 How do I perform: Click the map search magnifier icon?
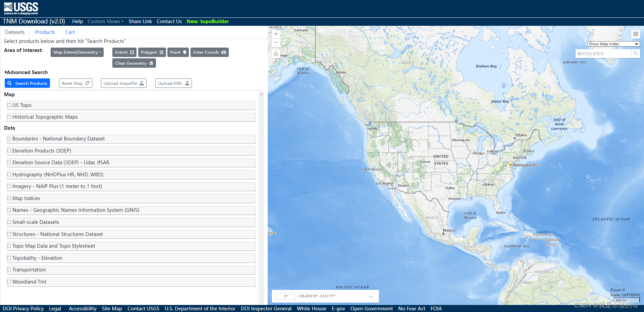point(636,54)
